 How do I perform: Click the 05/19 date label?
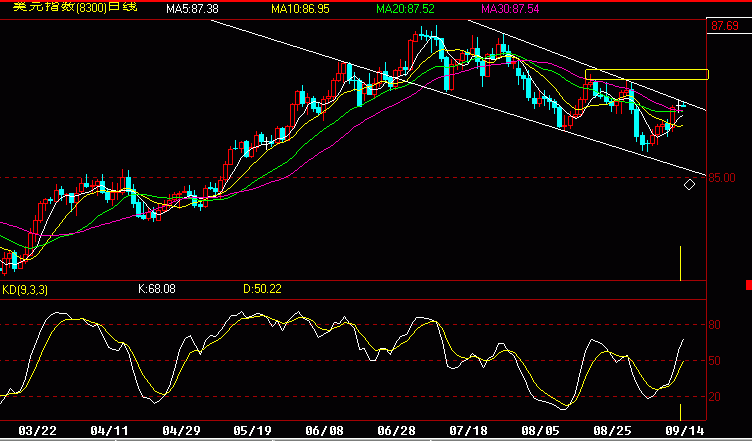pyautogui.click(x=253, y=430)
